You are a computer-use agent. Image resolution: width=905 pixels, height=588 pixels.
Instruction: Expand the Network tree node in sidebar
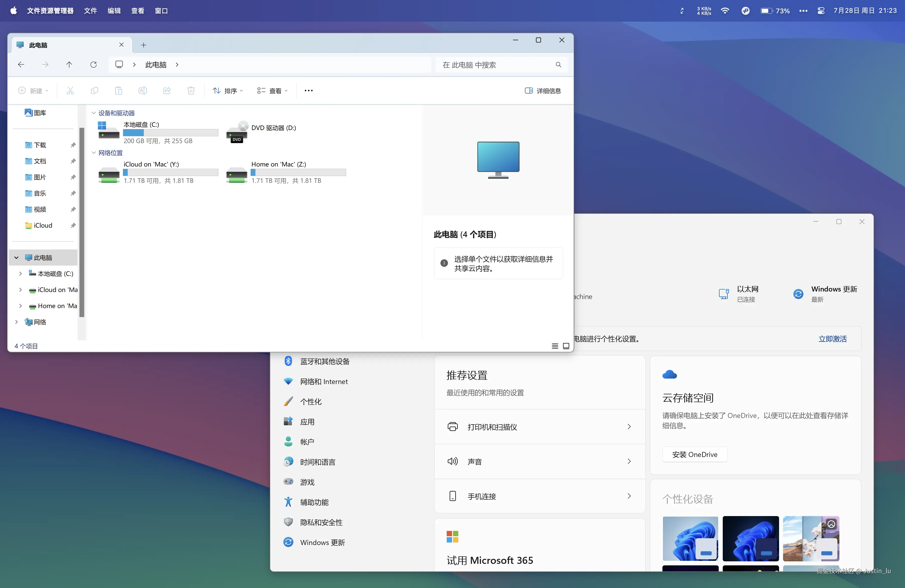pos(16,322)
